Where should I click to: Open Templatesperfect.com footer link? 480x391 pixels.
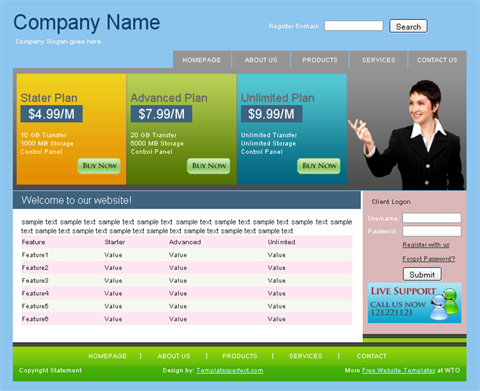coord(230,370)
